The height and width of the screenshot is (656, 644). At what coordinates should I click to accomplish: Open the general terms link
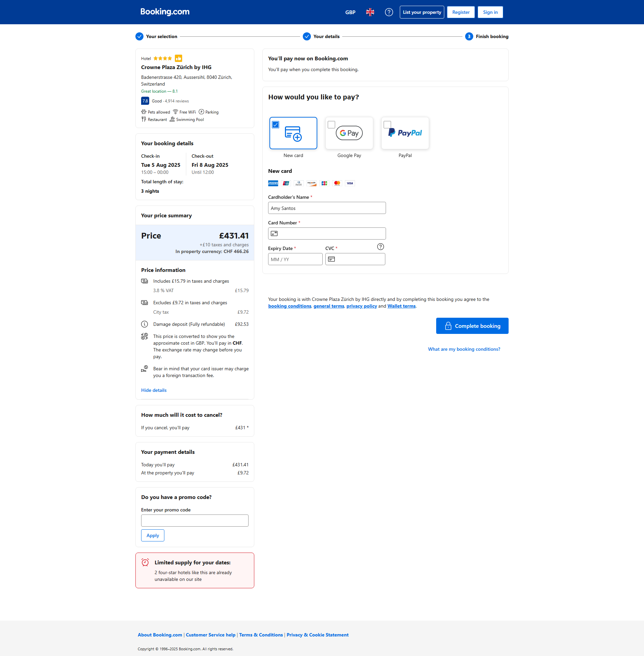coord(329,306)
